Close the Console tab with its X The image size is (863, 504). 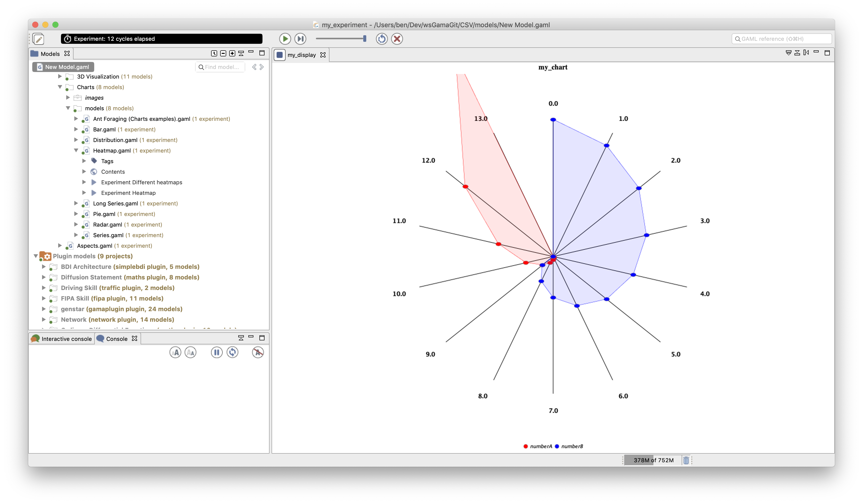pos(135,338)
